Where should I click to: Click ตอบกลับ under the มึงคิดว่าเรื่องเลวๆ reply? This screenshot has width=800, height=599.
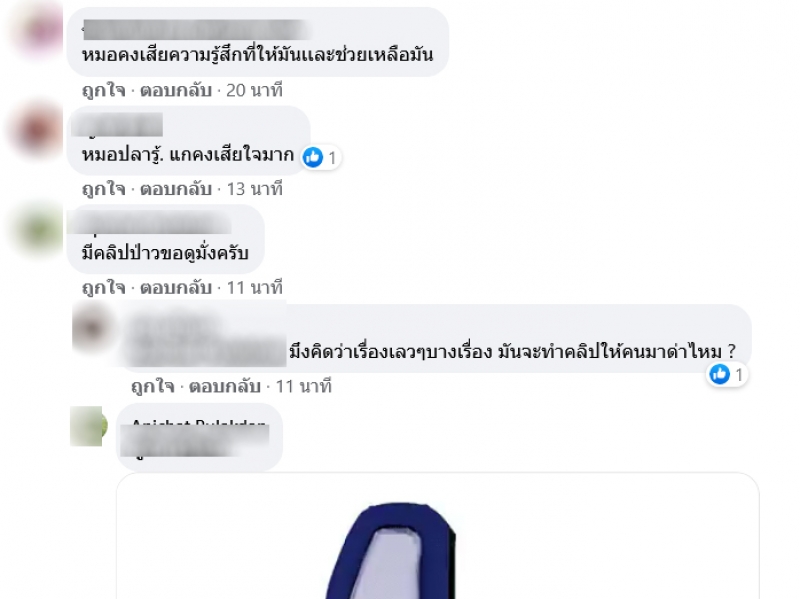[x=225, y=387]
